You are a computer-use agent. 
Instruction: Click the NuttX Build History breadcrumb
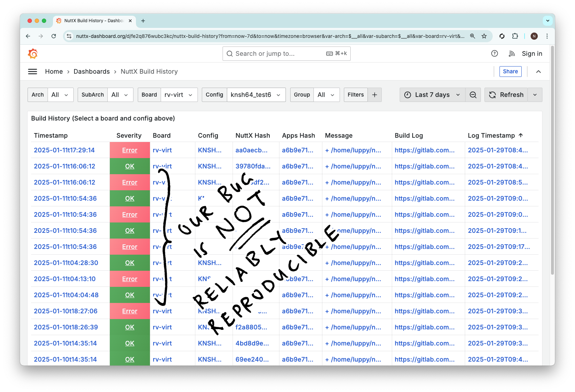pos(149,72)
